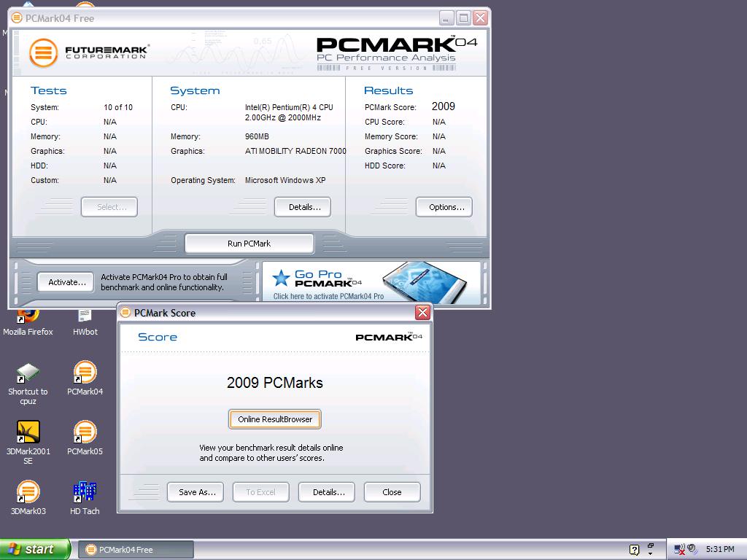This screenshot has width=747, height=560.
Task: Click the Activate button
Action: click(65, 282)
